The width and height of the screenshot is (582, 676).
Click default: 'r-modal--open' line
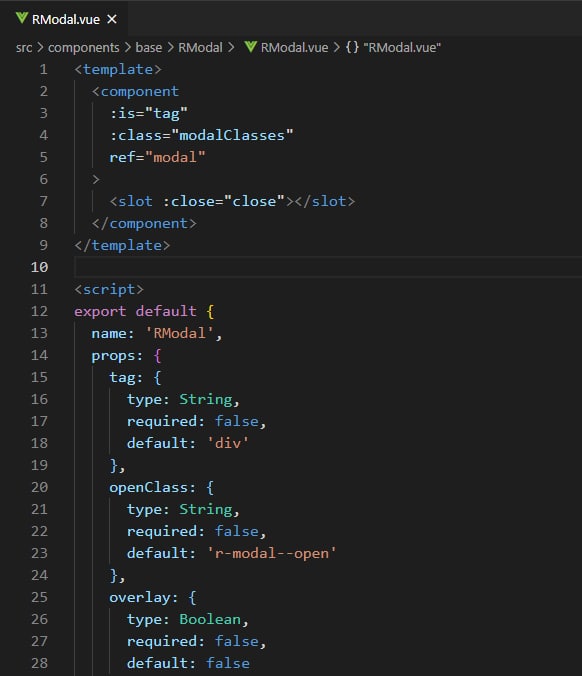click(232, 553)
